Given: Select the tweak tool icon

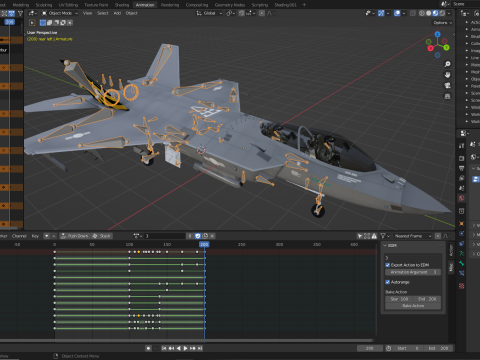Looking at the screenshot, I should coord(32,23).
